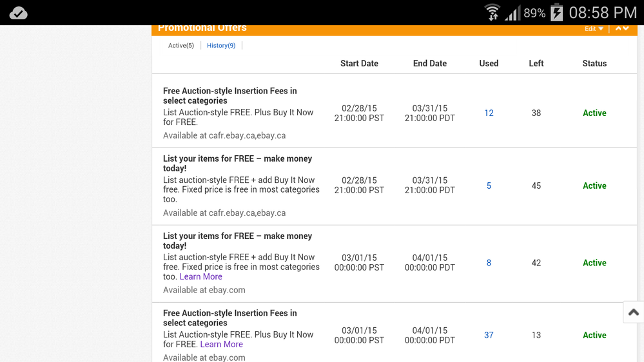Viewport: 644px width, 362px height.
Task: Click start date 02/28/15 in first offer row
Action: [359, 108]
